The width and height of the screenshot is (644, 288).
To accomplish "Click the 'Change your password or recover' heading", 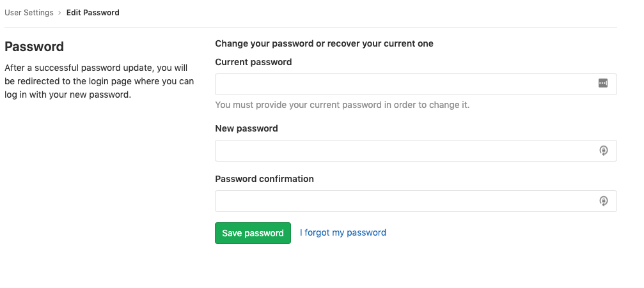I will pos(324,43).
